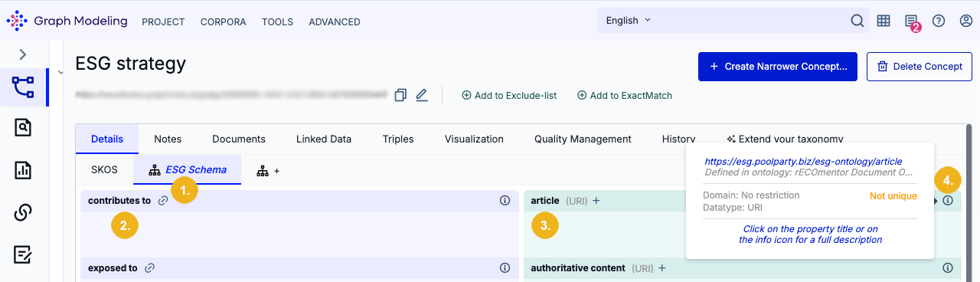This screenshot has height=282, width=980.
Task: Switch to the Notes tab
Action: click(168, 139)
